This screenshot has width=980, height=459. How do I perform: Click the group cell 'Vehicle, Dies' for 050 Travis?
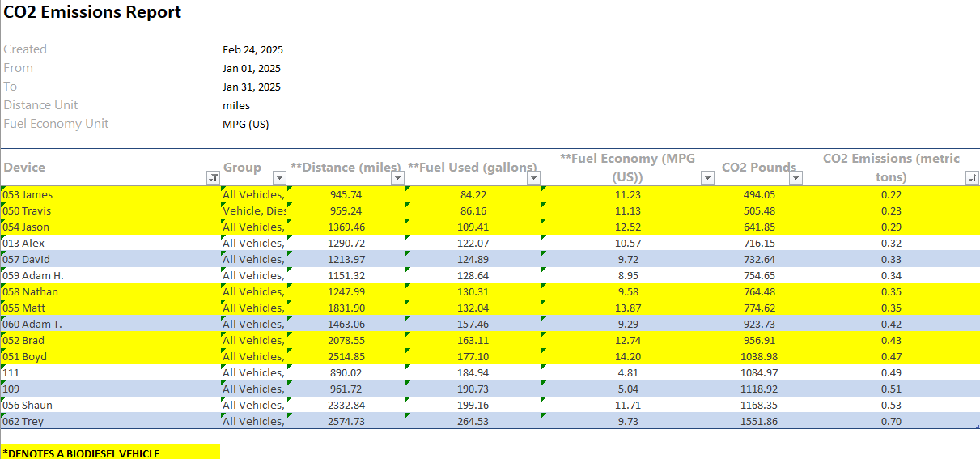click(x=254, y=210)
